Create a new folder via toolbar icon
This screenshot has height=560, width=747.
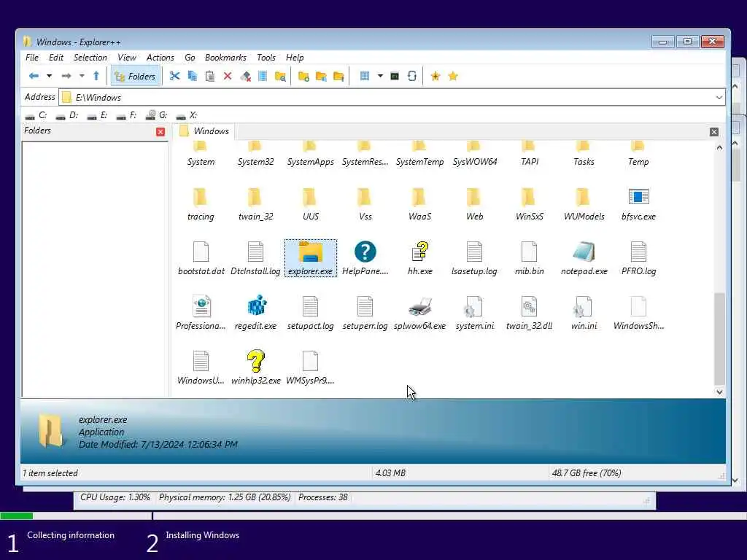(x=303, y=76)
